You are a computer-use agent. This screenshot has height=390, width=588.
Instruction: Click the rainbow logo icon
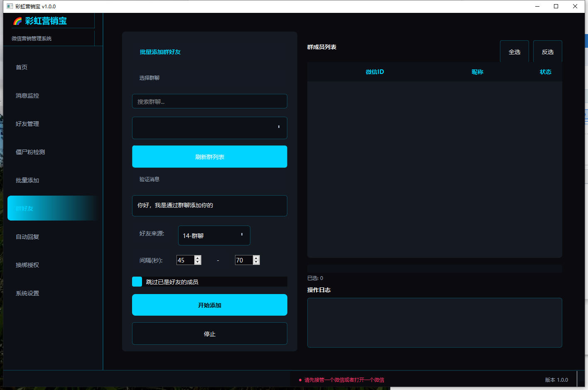17,21
